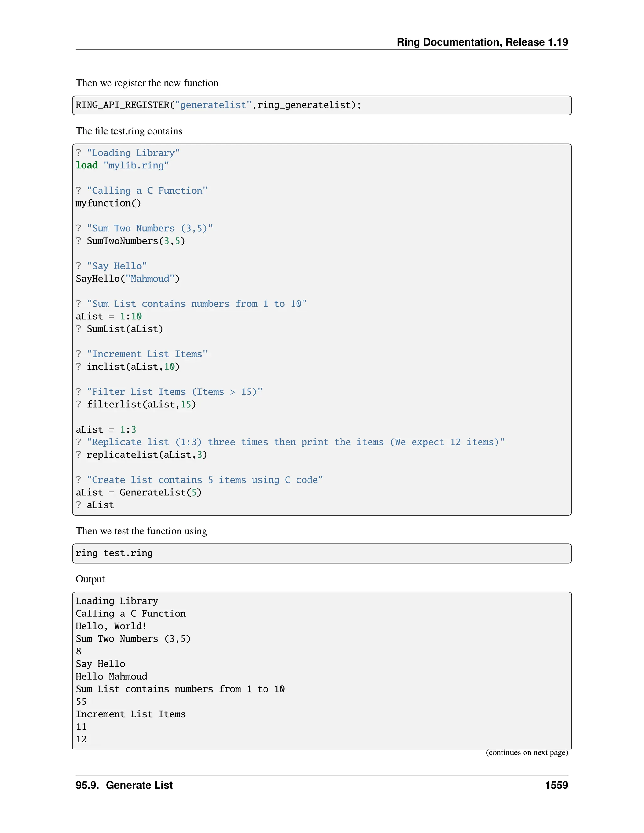Click the final code line '? aList'
Screen dimensions: 644x833
(x=95, y=505)
